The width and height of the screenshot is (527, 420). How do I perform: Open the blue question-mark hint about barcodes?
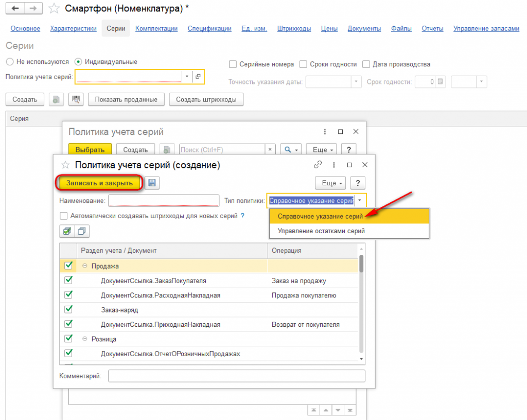coord(242,216)
